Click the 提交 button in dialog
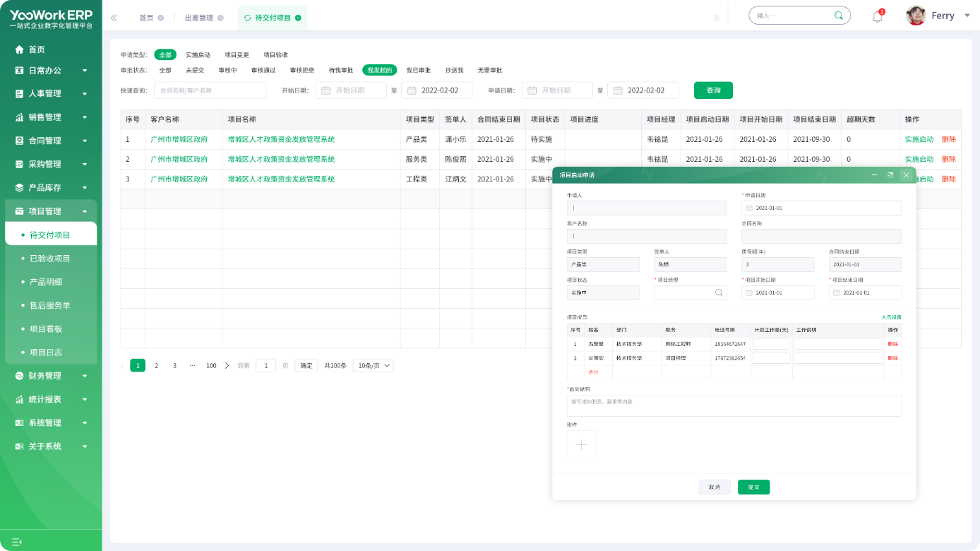The width and height of the screenshot is (980, 551). pyautogui.click(x=753, y=487)
